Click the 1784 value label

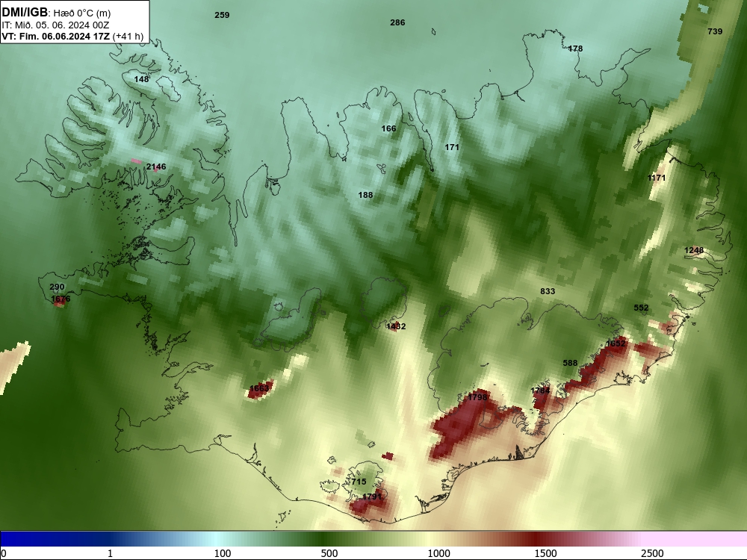[540, 391]
